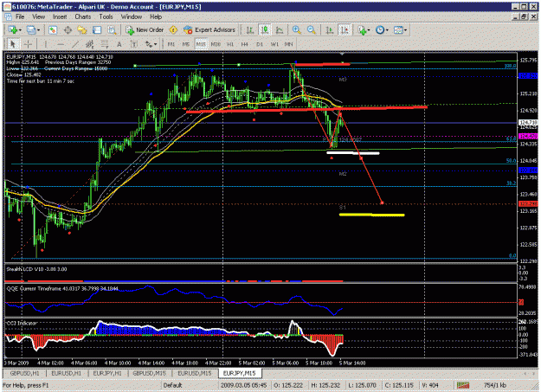541x392 pixels.
Task: Switch timeframe to M30
Action: point(216,44)
